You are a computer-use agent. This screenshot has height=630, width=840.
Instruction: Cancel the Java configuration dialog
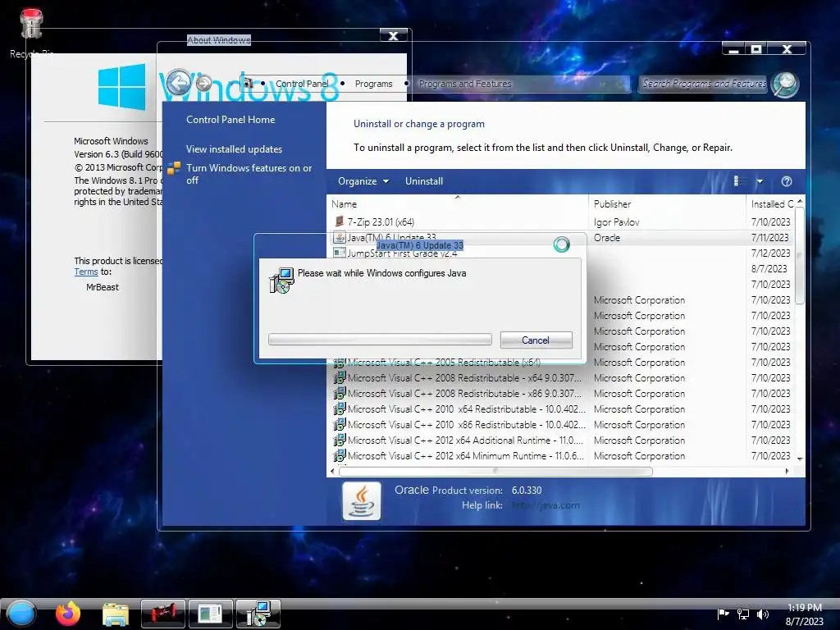[536, 340]
